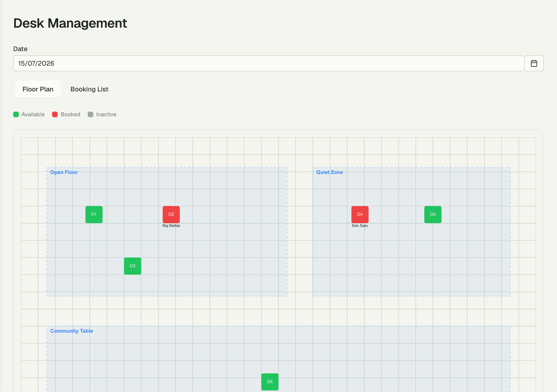Click the Available legend text
Image resolution: width=557 pixels, height=392 pixels.
33,114
